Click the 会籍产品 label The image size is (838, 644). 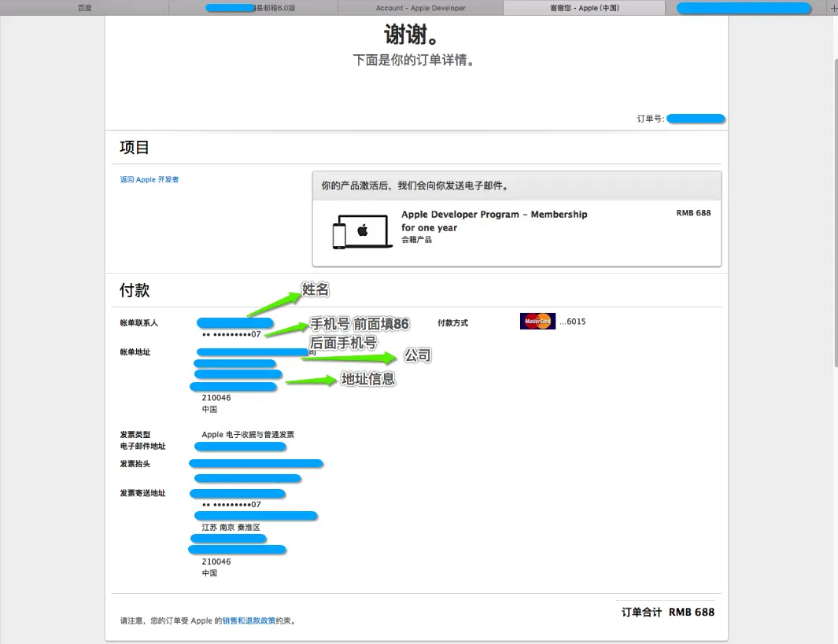pyautogui.click(x=416, y=240)
